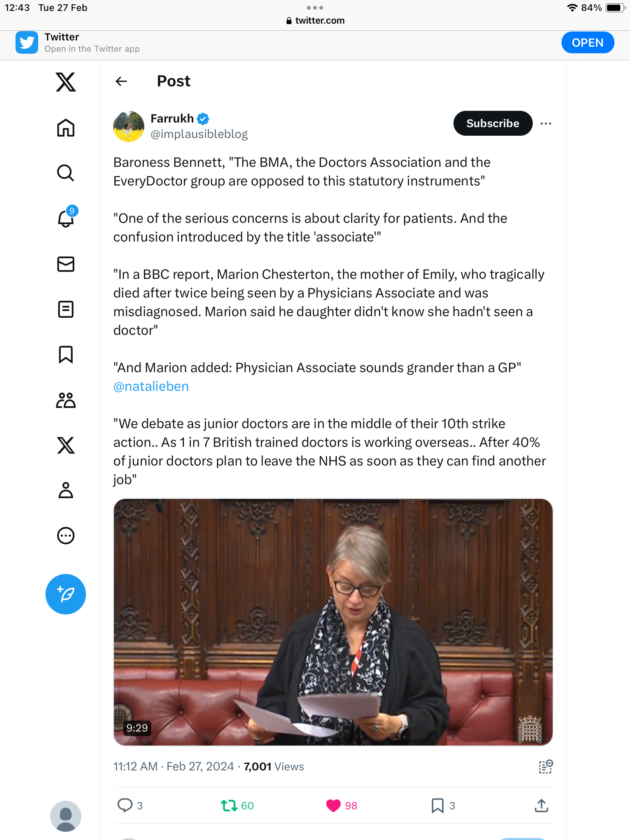630x840 pixels.
Task: Open the Premium X icon in sidebar
Action: tap(66, 445)
